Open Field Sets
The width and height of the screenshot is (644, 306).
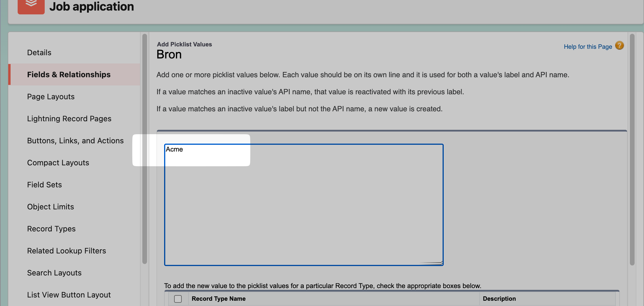[44, 185]
